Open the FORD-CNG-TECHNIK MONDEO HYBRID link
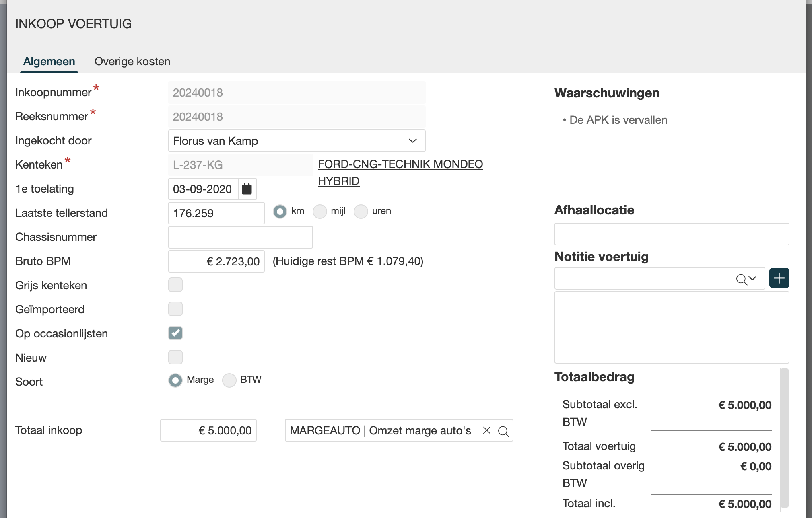The width and height of the screenshot is (812, 518). [x=400, y=164]
